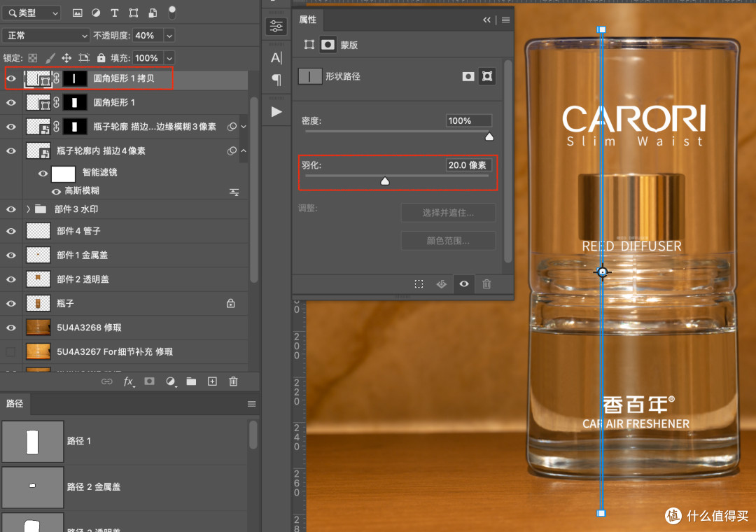Open the Paragraph panel icon

[276, 79]
